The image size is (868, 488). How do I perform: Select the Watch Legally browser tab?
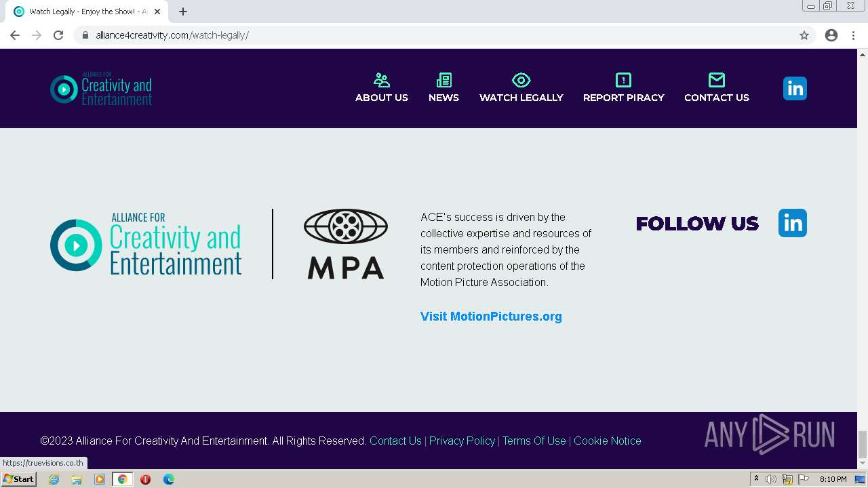[87, 12]
